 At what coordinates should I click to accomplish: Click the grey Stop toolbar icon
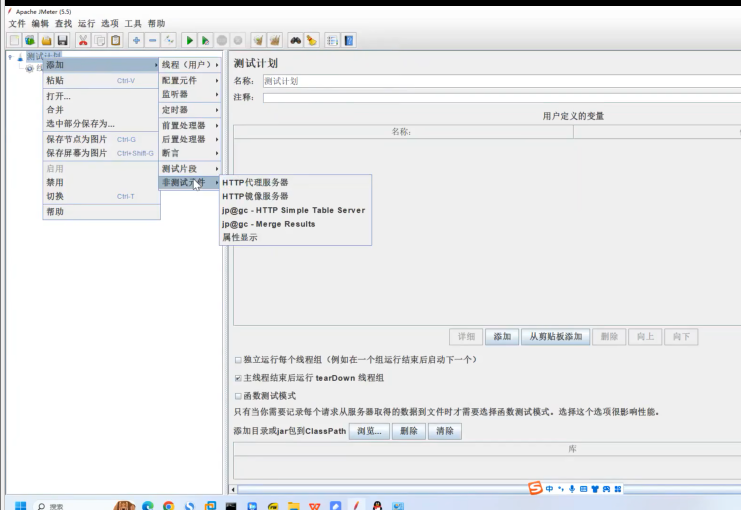coord(222,41)
